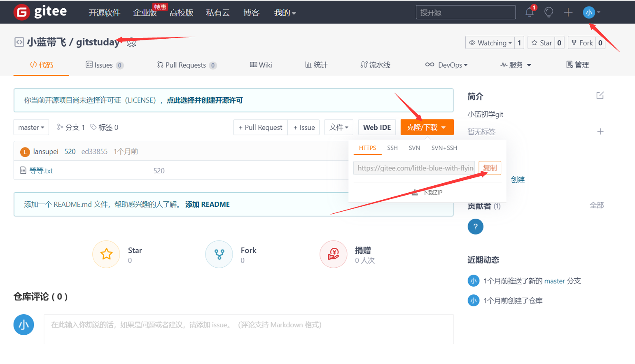The width and height of the screenshot is (635, 364).
Task: Click the plus icon in top navigation
Action: click(x=568, y=12)
